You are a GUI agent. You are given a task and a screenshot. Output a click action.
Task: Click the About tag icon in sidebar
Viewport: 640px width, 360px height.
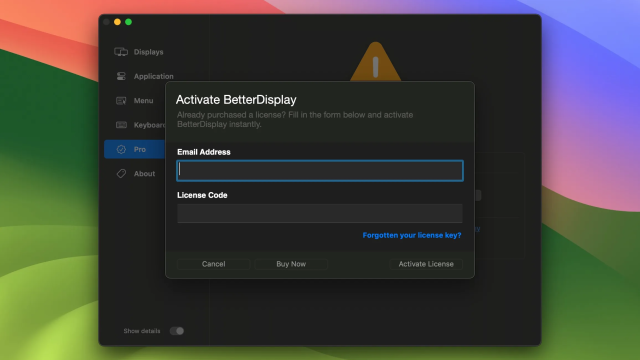pyautogui.click(x=121, y=173)
